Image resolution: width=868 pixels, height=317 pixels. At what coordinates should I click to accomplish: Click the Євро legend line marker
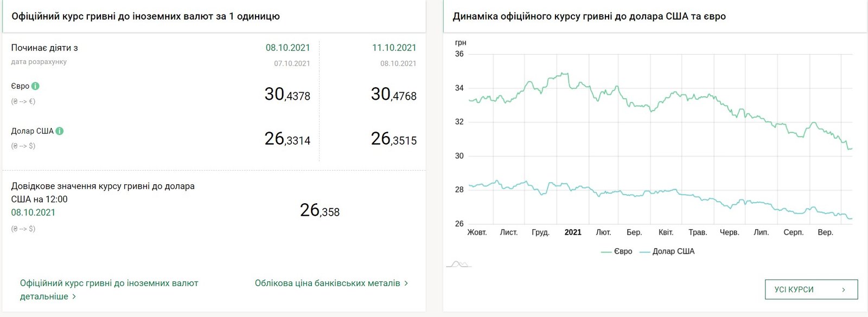click(x=607, y=251)
